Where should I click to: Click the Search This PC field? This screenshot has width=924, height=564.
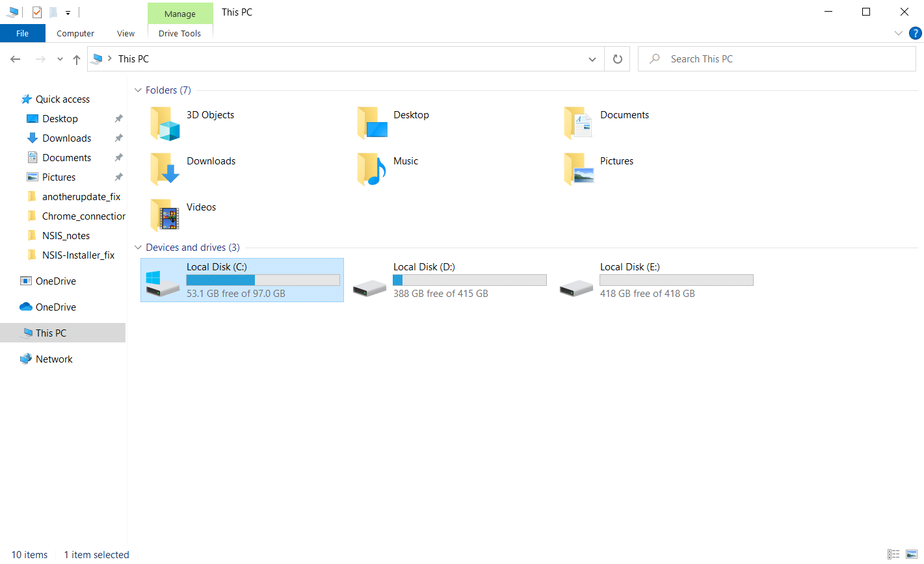777,59
